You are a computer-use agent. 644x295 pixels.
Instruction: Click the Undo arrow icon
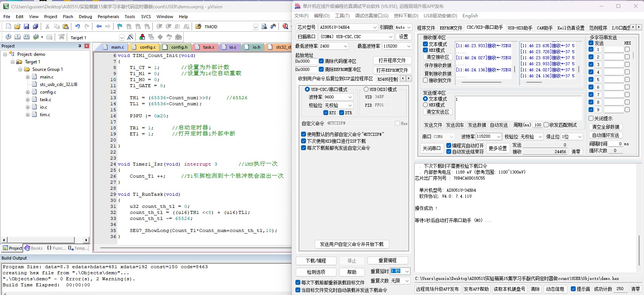pyautogui.click(x=78, y=26)
